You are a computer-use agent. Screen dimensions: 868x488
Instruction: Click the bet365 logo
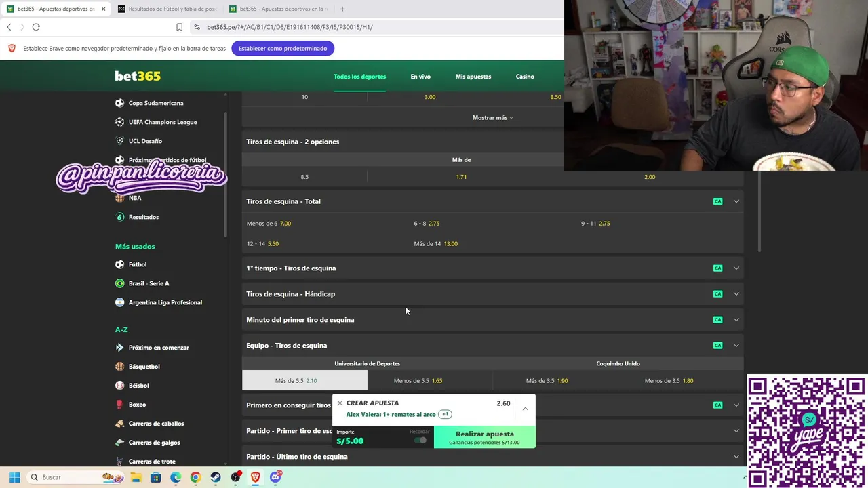coord(138,76)
